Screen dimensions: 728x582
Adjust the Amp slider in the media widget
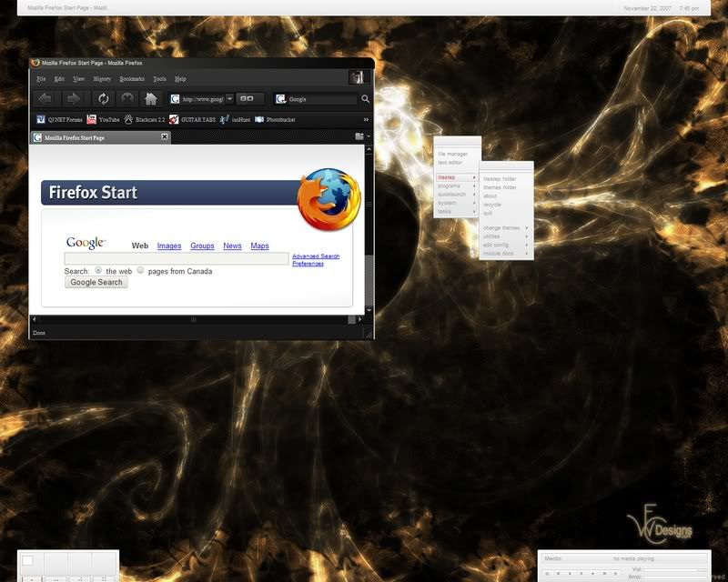[x=675, y=577]
